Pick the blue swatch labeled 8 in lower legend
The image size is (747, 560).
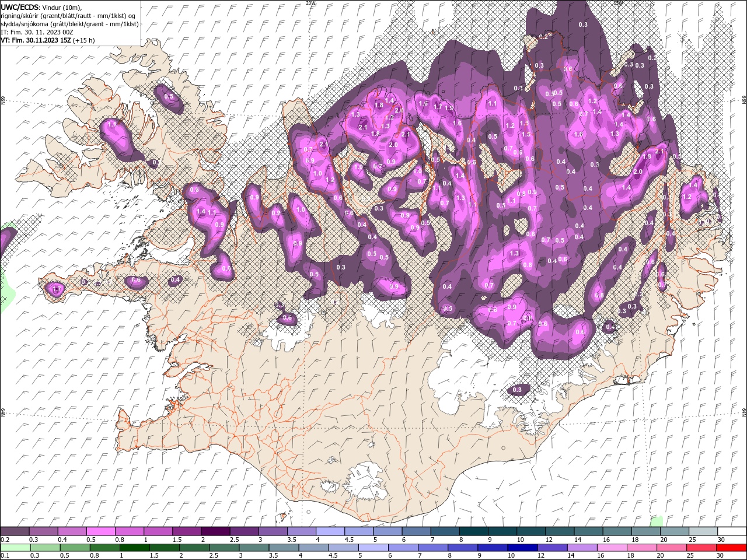(462, 548)
